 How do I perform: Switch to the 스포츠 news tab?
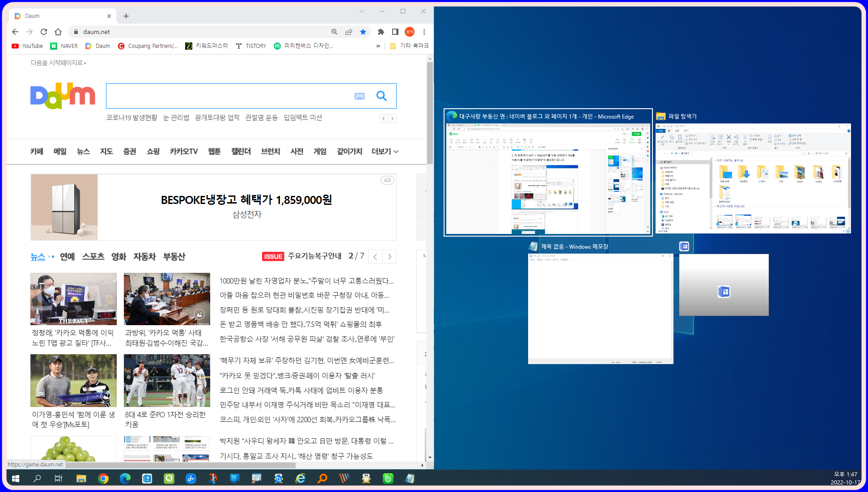[93, 256]
